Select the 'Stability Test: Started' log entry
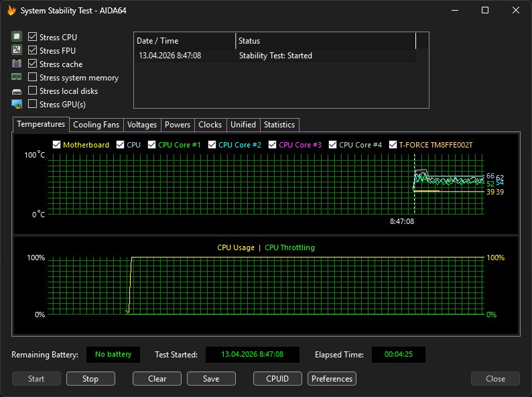 (275, 56)
